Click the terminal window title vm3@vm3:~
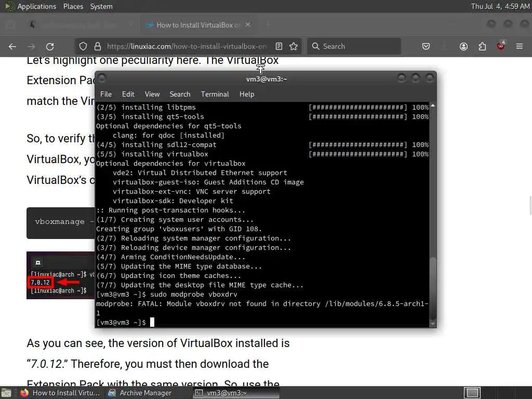Screen dimensions: 532x399 pos(267,79)
